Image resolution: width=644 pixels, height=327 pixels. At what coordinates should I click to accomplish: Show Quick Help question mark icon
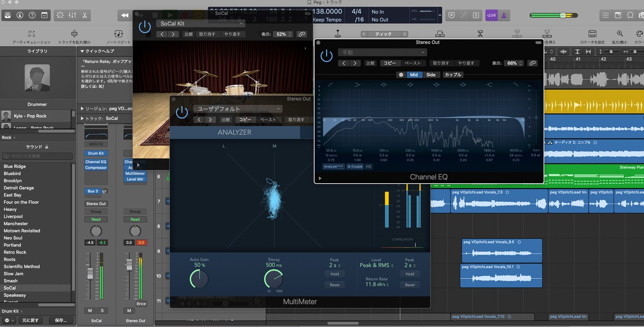click(32, 15)
